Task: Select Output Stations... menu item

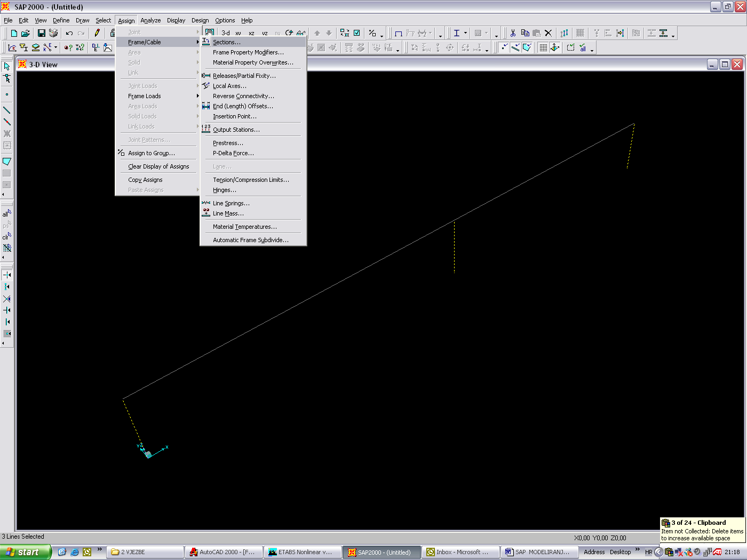Action: click(x=253, y=130)
